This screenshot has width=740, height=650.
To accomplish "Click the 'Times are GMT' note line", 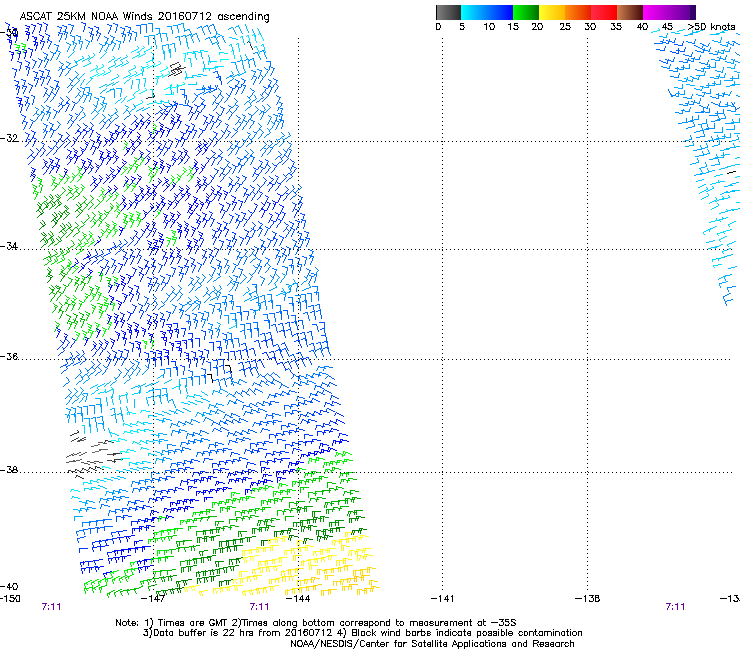I will coord(316,623).
